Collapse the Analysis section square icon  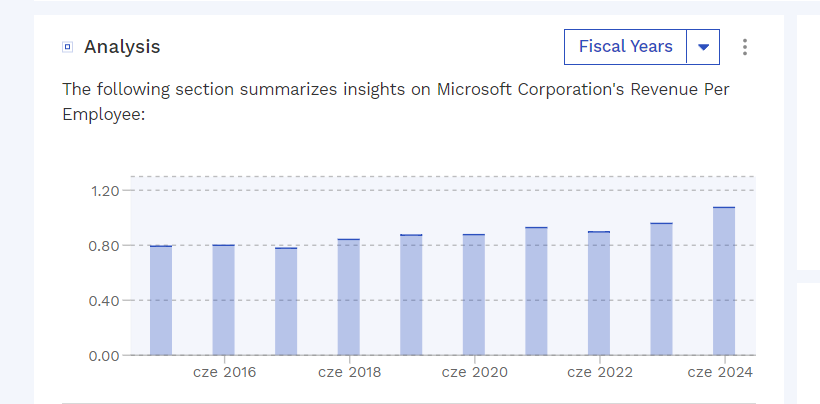click(x=67, y=47)
